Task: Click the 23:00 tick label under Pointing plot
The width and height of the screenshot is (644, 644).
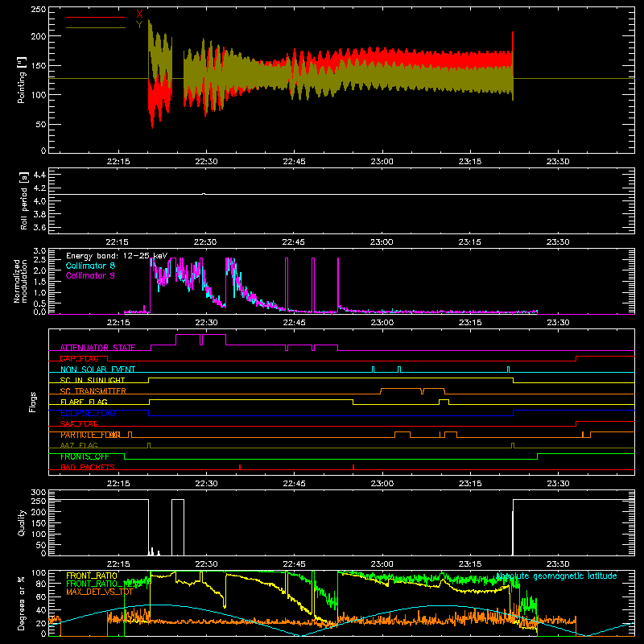Action: coord(382,162)
